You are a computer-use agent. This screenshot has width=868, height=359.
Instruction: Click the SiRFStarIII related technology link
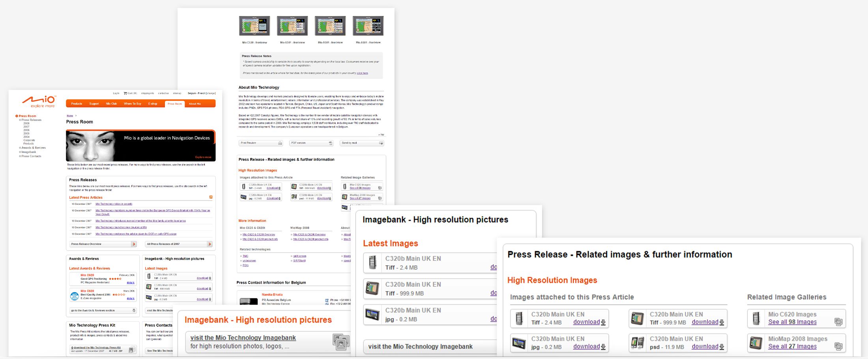pos(299,260)
